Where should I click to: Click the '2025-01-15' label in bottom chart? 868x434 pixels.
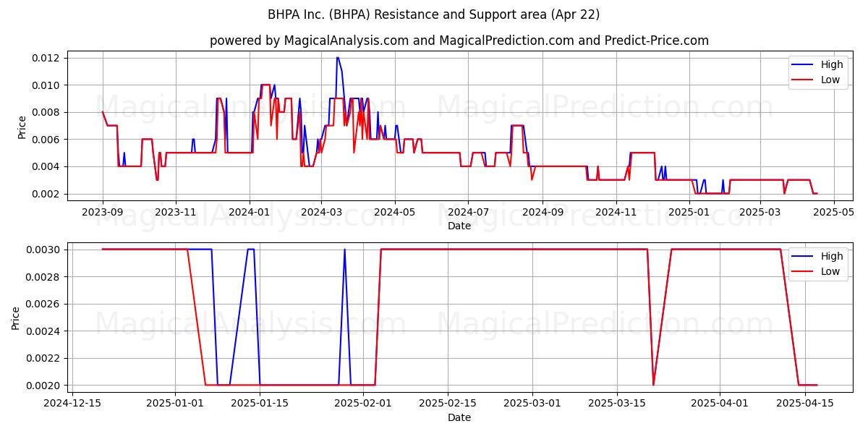[x=261, y=404]
